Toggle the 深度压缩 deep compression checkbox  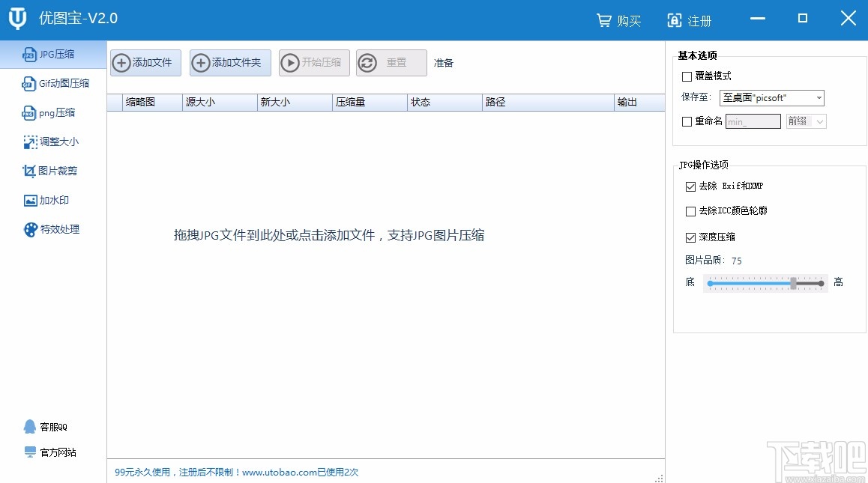(x=690, y=236)
